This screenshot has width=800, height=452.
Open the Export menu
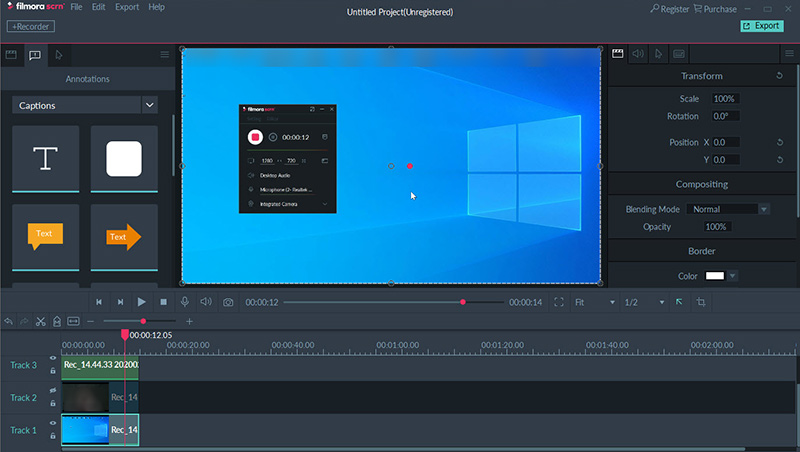coord(127,7)
